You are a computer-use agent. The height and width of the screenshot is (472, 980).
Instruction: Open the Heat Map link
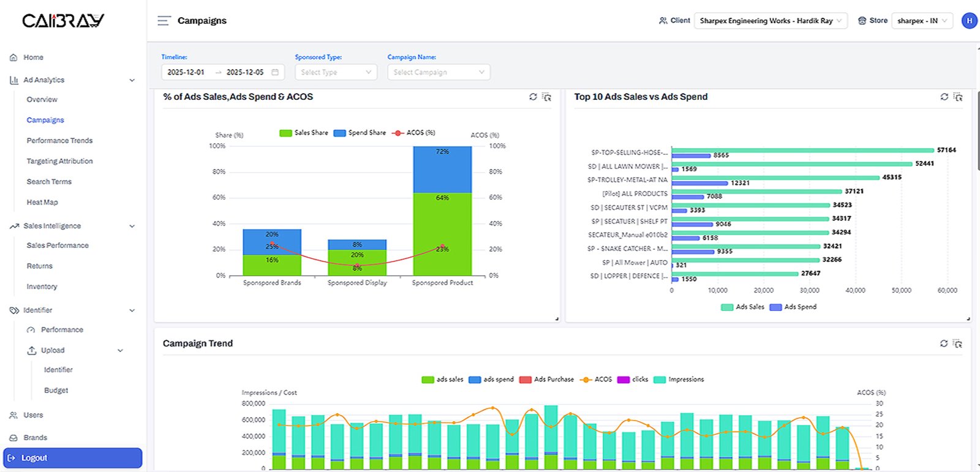pyautogui.click(x=42, y=203)
